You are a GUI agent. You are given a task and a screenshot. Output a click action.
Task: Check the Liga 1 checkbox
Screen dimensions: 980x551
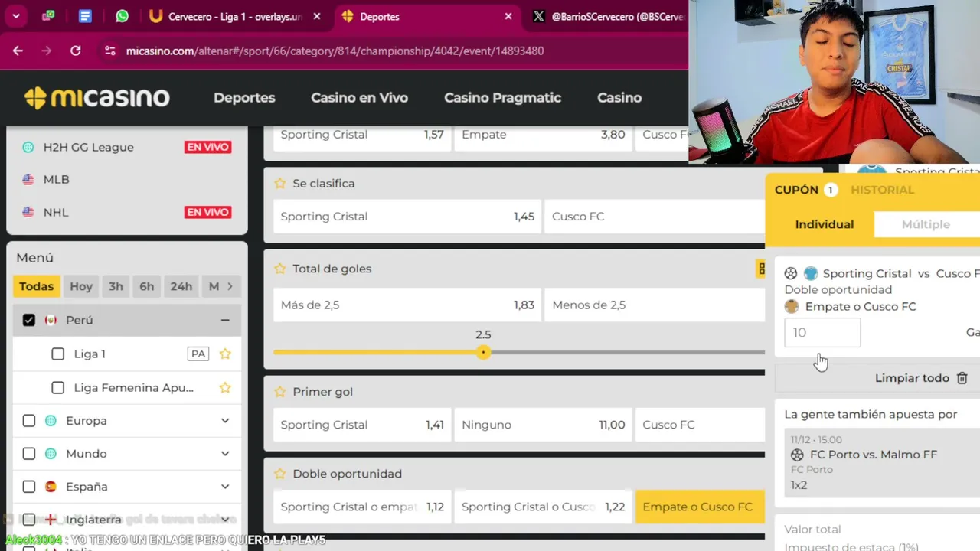[x=57, y=354]
